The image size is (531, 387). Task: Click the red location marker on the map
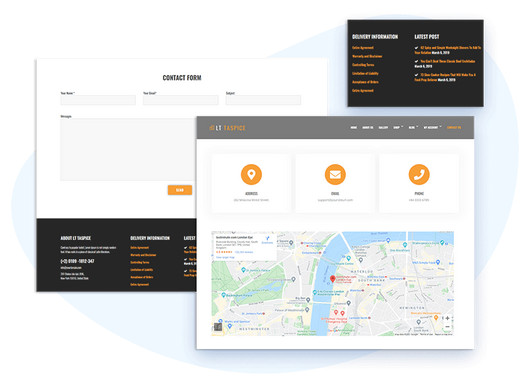[x=333, y=279]
